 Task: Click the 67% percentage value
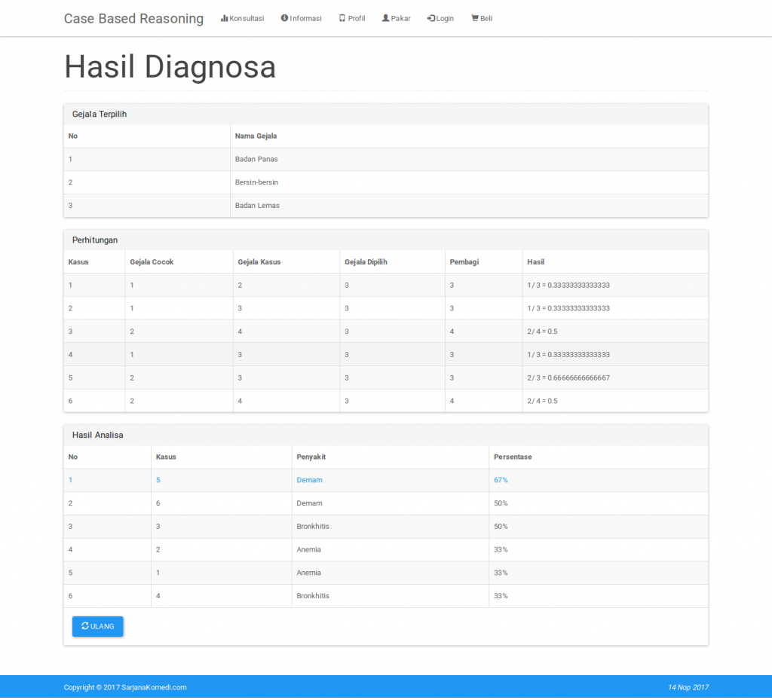coord(501,480)
